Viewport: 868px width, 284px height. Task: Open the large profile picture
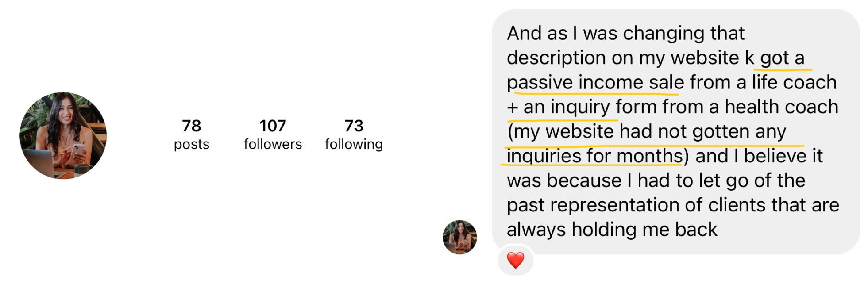point(63,135)
